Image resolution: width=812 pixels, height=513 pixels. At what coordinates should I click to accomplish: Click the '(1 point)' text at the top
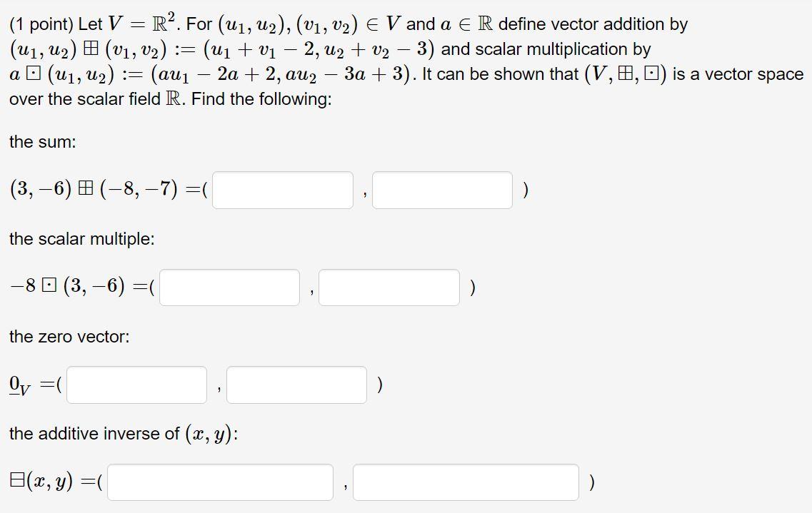[42, 22]
